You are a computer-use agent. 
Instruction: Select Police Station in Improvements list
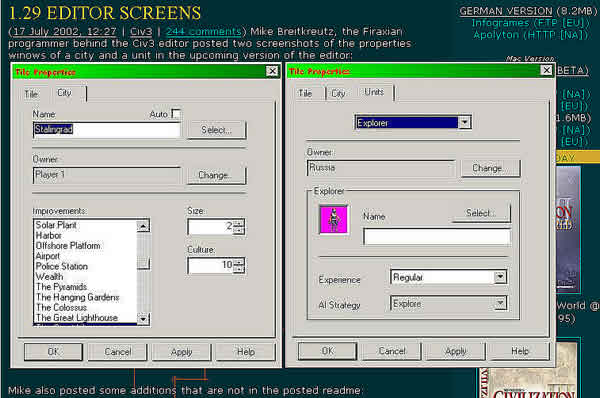[62, 266]
